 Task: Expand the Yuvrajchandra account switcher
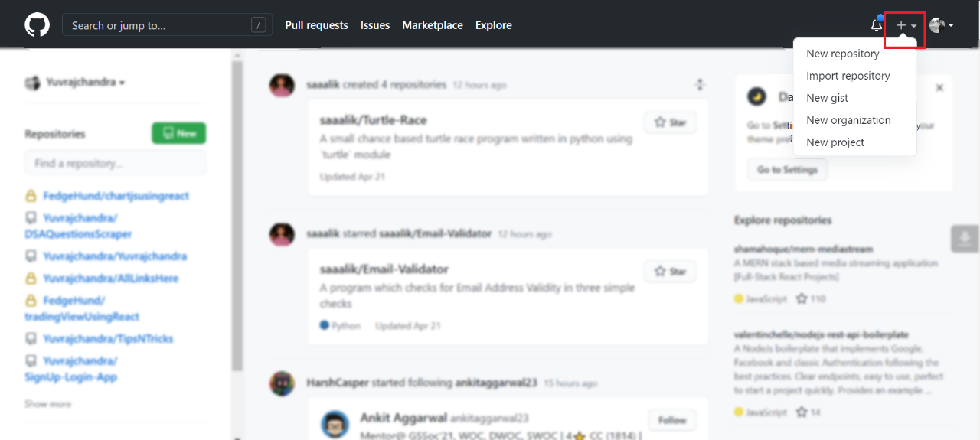coord(75,83)
